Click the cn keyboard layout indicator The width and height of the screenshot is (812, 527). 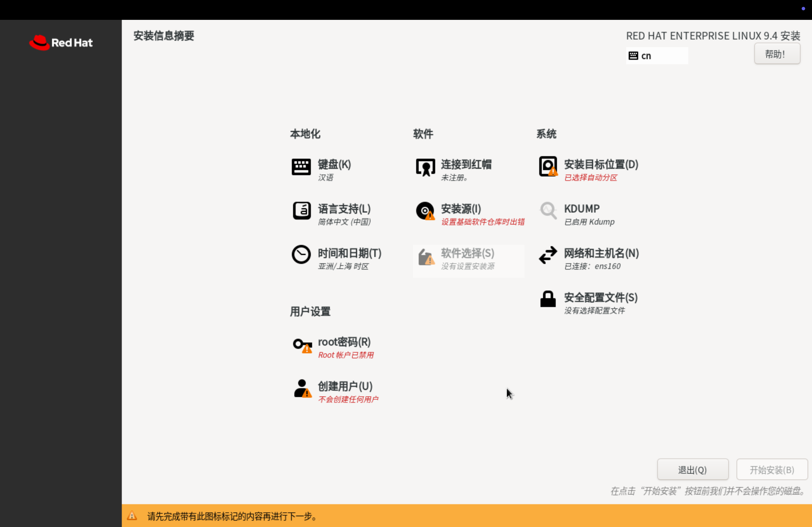click(x=657, y=56)
